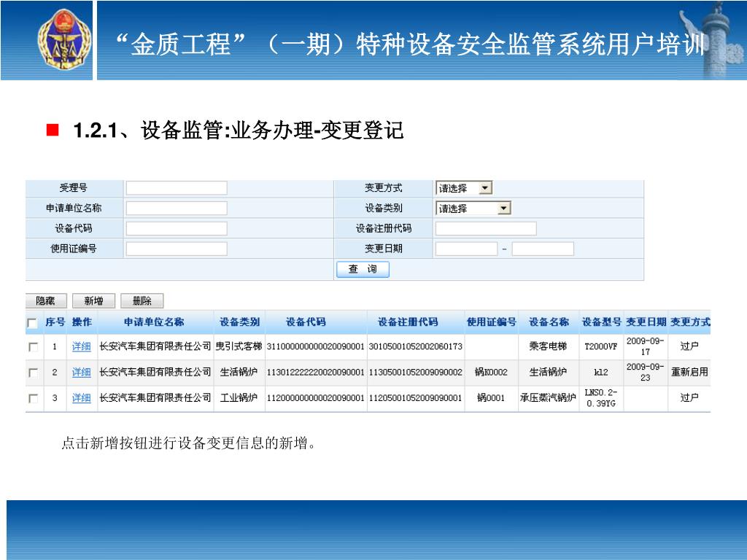The image size is (747, 560).
Task: Click the 乘客电梯 device name cell
Action: 548,346
